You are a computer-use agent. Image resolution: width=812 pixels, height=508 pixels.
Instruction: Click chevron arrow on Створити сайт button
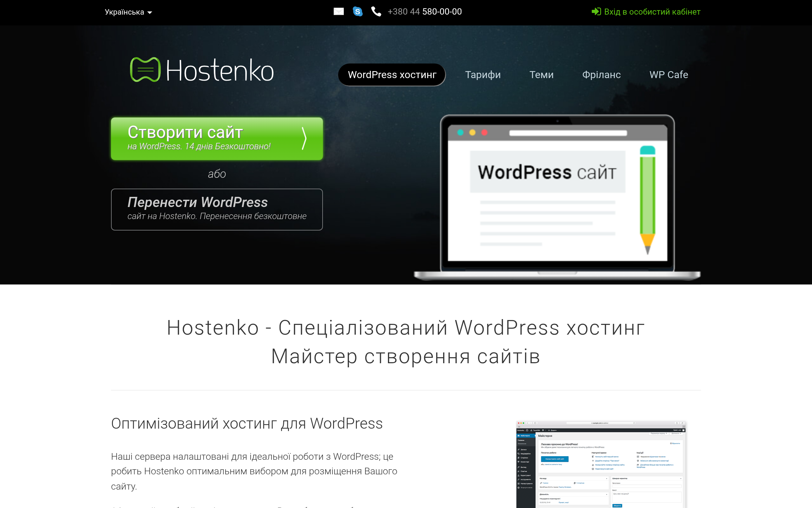pyautogui.click(x=304, y=138)
